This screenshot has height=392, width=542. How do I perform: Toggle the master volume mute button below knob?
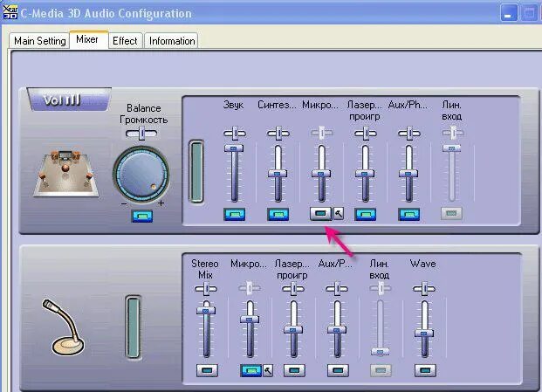[x=141, y=216]
